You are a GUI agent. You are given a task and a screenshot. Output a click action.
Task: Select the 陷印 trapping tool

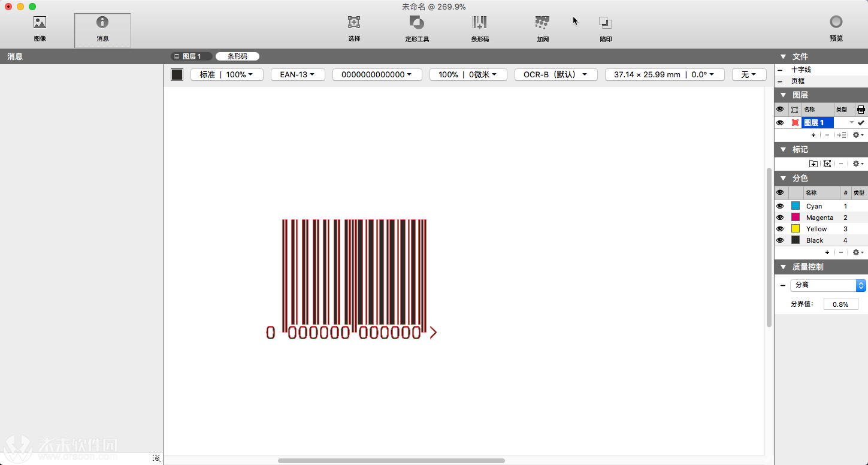coord(606,29)
